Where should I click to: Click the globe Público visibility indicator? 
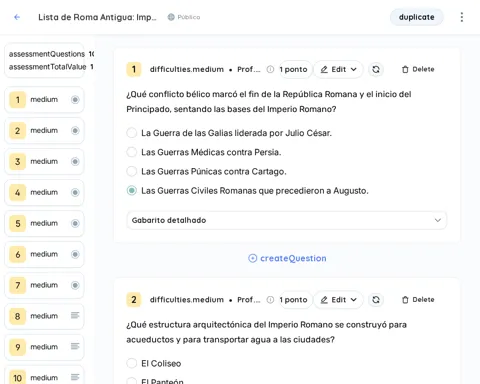coord(184,17)
